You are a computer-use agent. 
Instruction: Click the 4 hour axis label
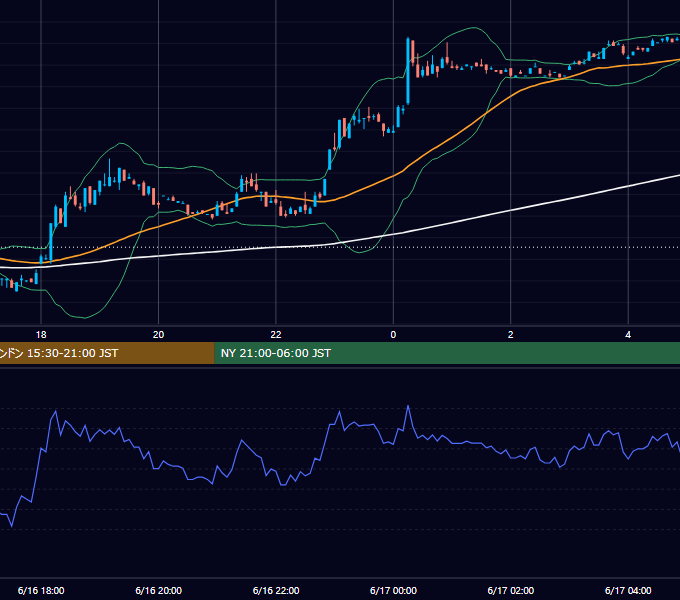[x=628, y=335]
